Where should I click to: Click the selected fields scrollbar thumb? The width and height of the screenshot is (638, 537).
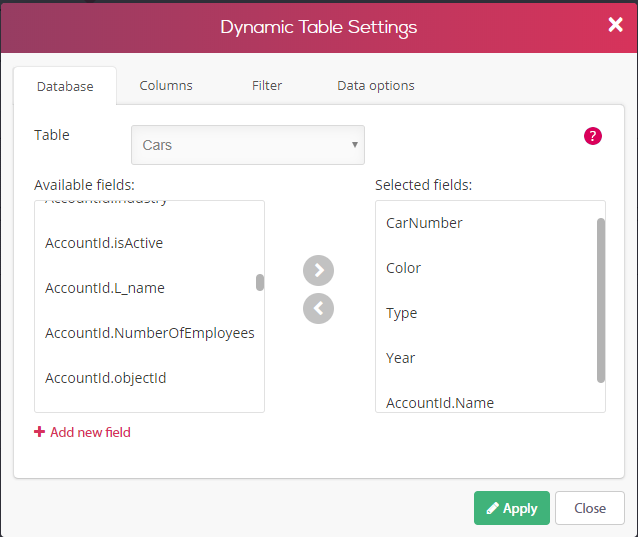click(601, 300)
